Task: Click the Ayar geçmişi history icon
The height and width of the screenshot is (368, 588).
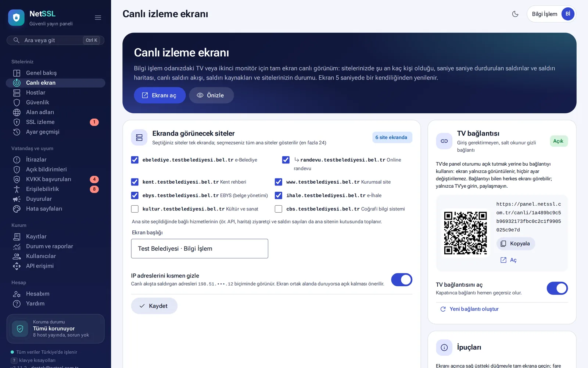Action: tap(17, 132)
